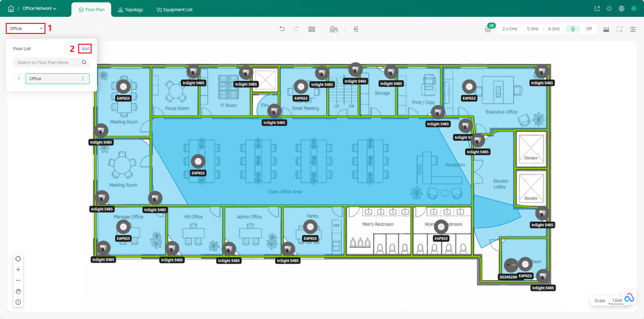Select the Office floor in Floor List
The height and width of the screenshot is (319, 644).
pyautogui.click(x=58, y=79)
